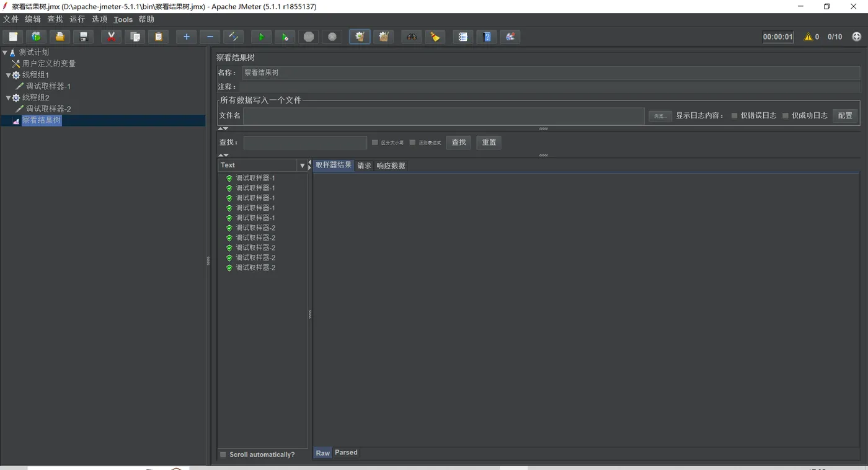Image resolution: width=868 pixels, height=470 pixels.
Task: Select the Raw tab
Action: click(323, 453)
